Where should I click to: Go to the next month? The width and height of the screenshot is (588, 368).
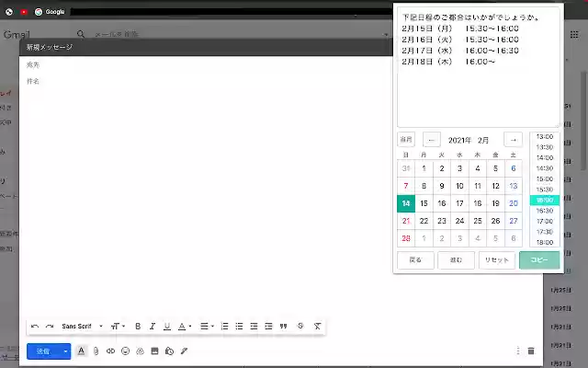513,140
